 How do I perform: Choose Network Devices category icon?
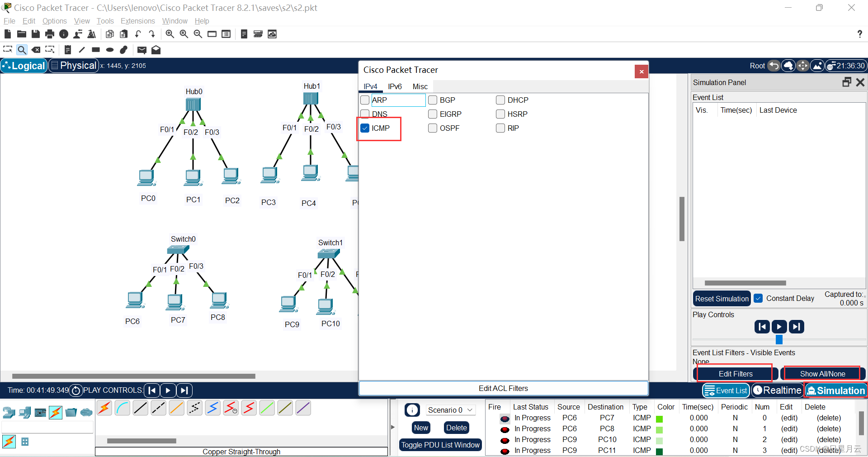9,412
